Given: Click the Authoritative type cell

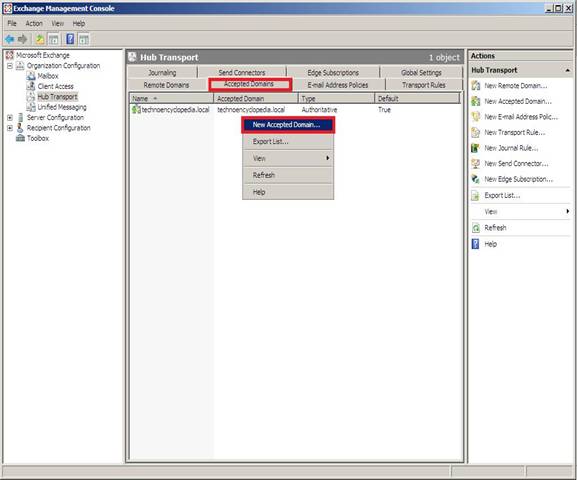Looking at the screenshot, I should click(x=319, y=110).
